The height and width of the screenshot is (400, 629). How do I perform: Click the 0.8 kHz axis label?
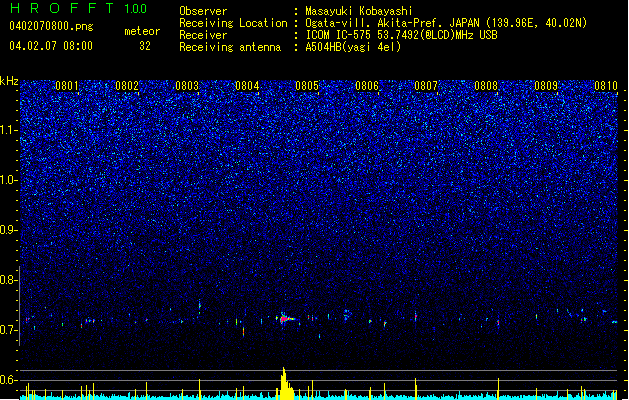(9, 280)
